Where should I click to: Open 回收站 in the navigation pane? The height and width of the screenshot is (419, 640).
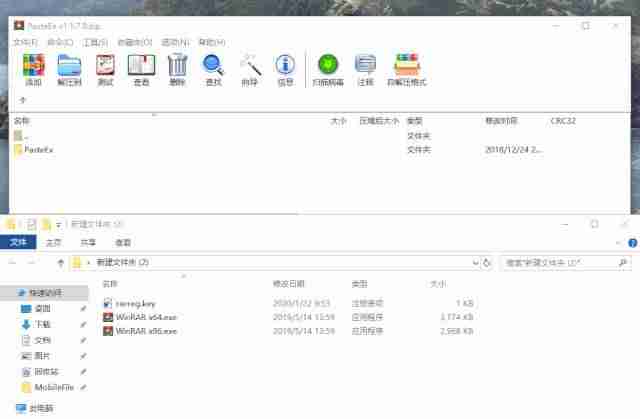click(40, 372)
